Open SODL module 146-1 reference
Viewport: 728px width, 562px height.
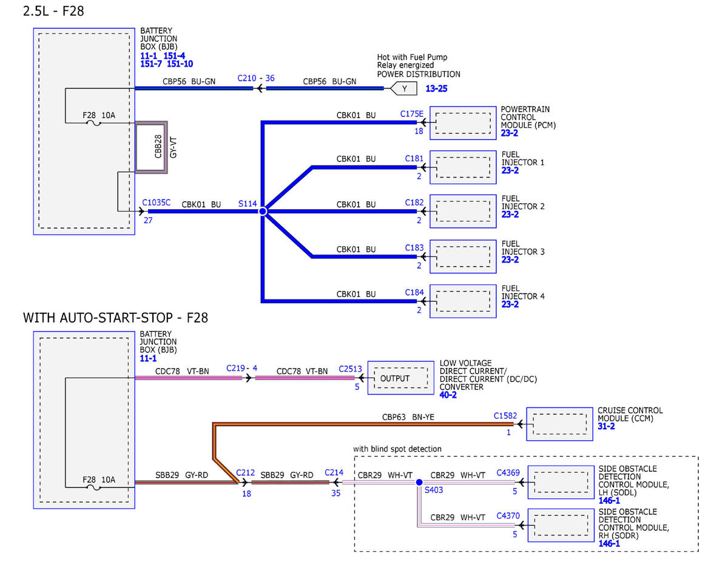[609, 501]
